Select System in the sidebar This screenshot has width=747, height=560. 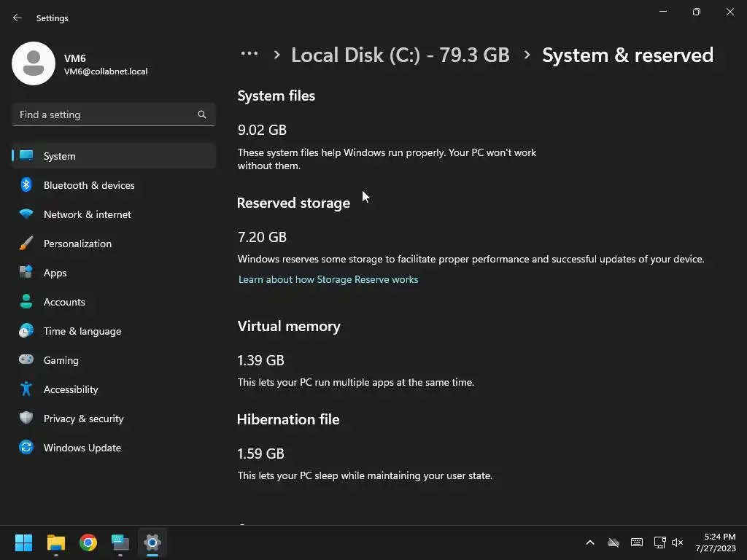pos(59,156)
